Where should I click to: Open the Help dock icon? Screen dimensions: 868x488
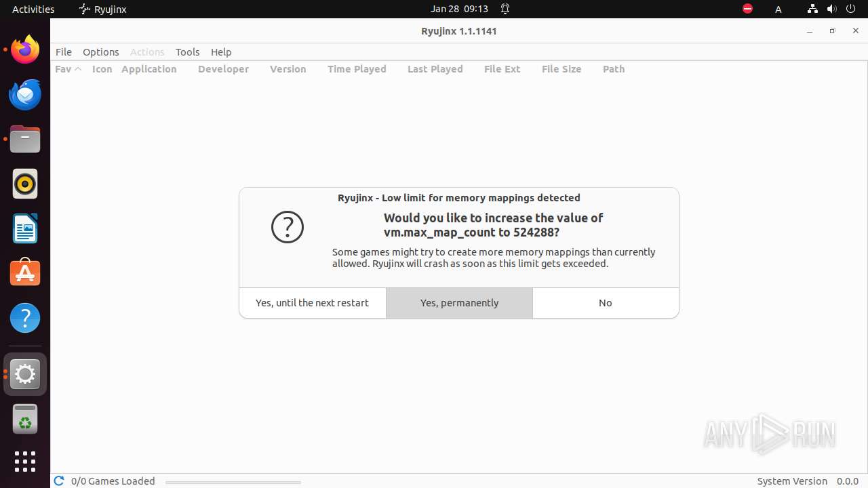25,318
